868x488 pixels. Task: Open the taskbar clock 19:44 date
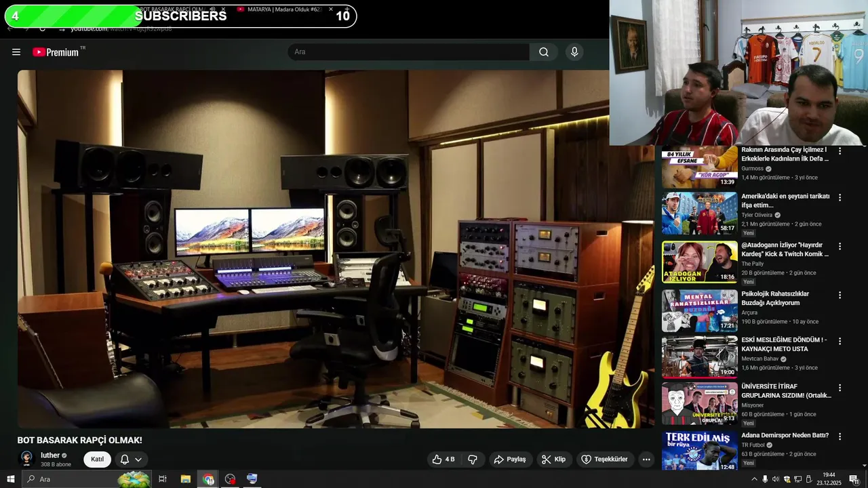tap(829, 479)
